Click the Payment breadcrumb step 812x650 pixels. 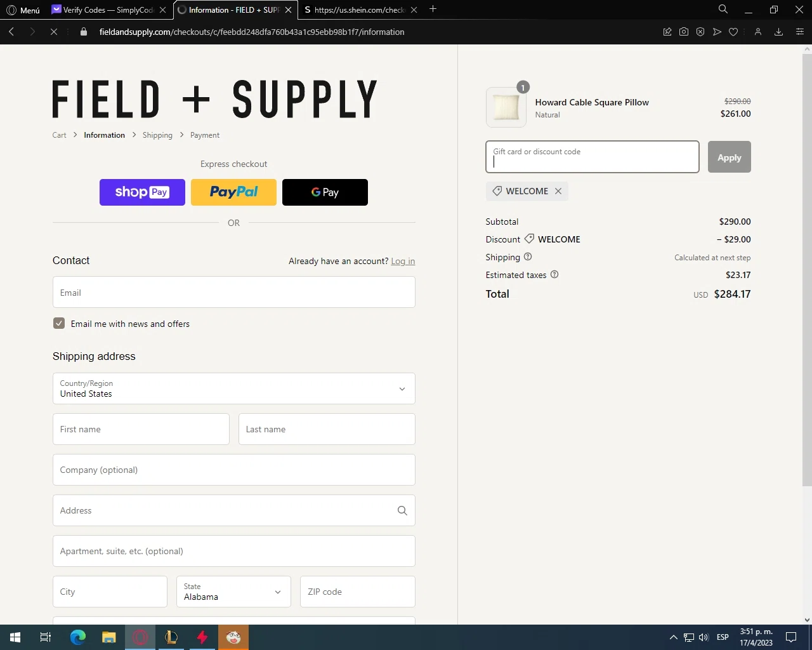pyautogui.click(x=205, y=135)
